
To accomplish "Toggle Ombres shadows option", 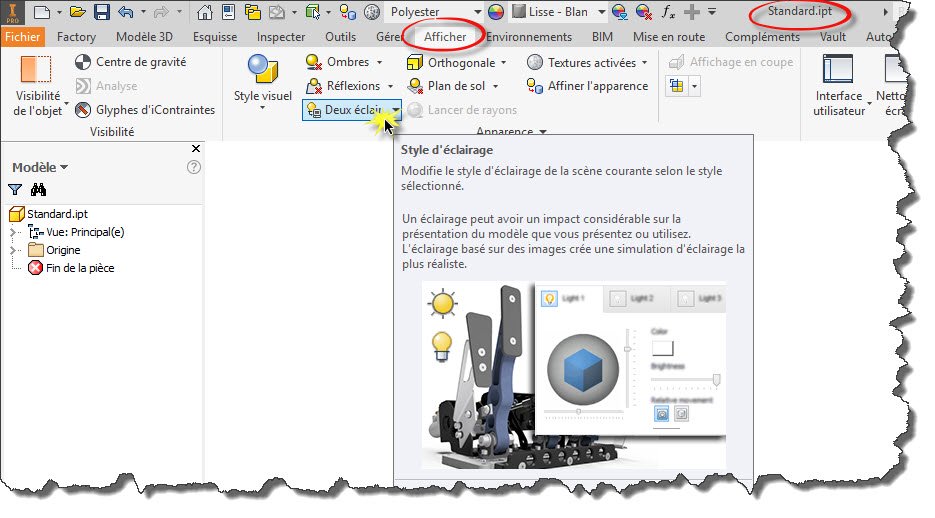I will pyautogui.click(x=341, y=62).
